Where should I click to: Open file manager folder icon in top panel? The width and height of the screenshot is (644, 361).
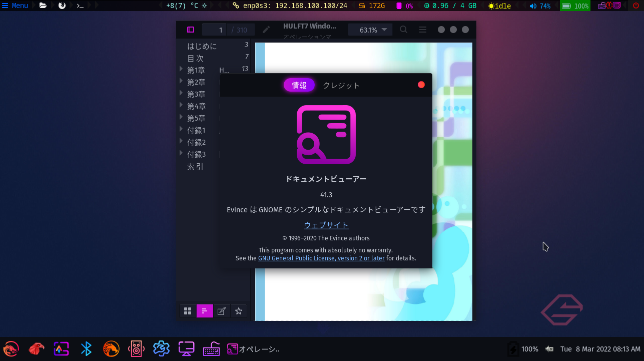(43, 6)
